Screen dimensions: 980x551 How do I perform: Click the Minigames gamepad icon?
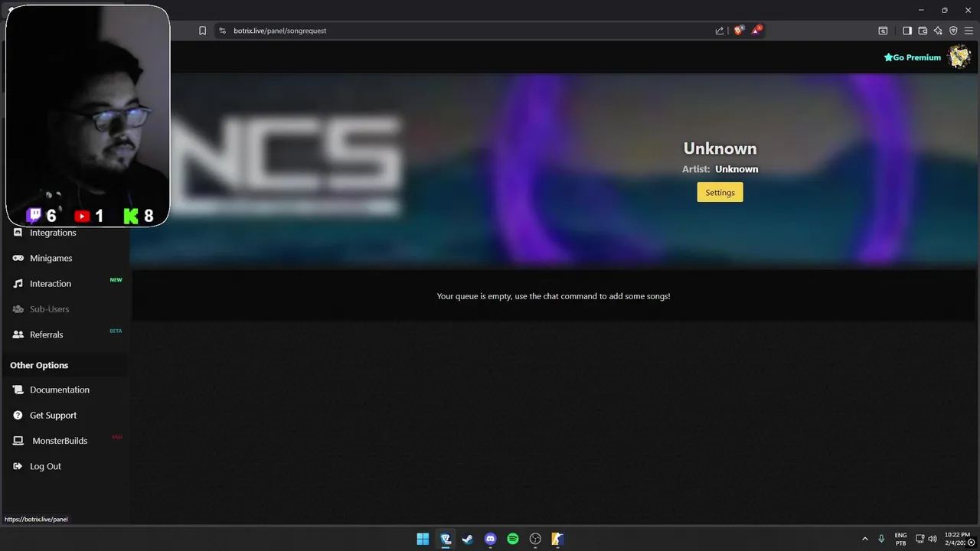[18, 258]
